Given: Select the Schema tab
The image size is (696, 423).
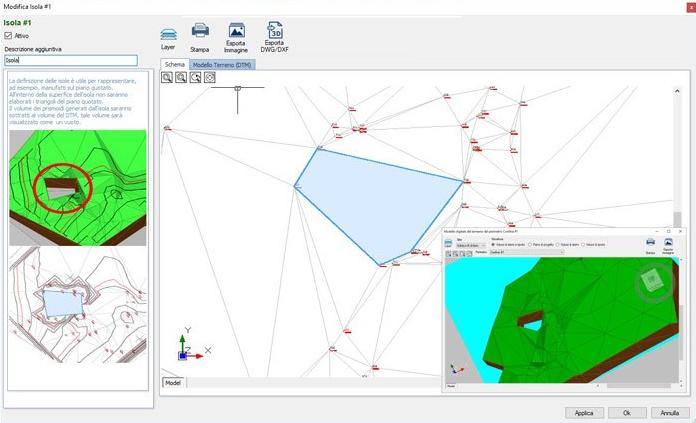Looking at the screenshot, I should coord(174,64).
